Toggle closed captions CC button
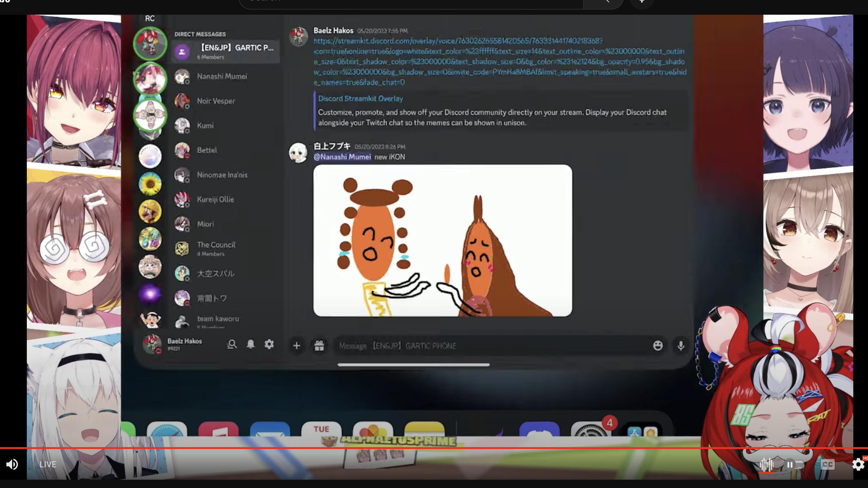This screenshot has width=868, height=488. [827, 464]
